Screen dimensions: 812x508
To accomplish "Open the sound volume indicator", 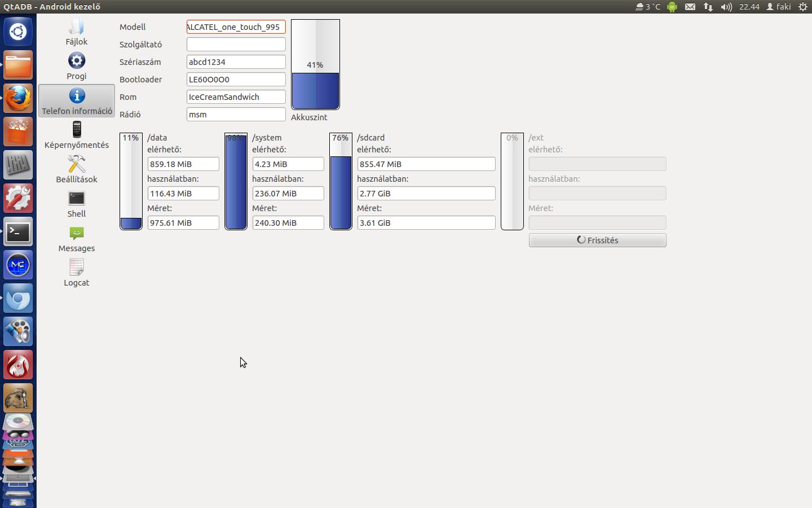I will pos(726,7).
